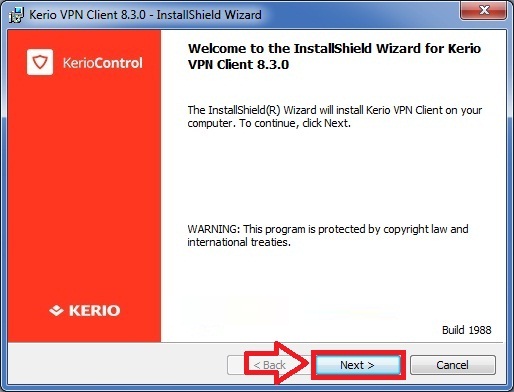
Task: Click the empty grey footer left of Back
Action: [x=117, y=365]
